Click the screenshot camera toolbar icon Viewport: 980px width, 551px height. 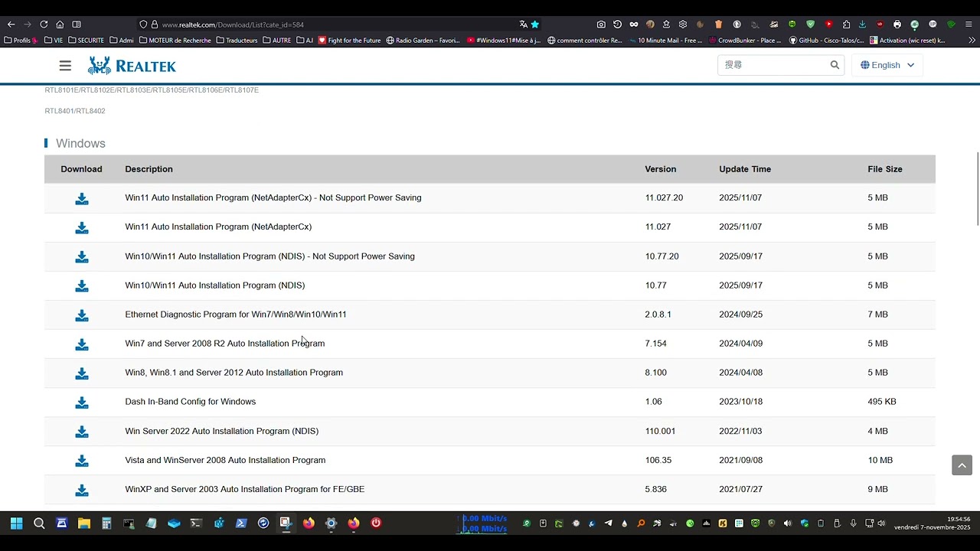click(601, 24)
